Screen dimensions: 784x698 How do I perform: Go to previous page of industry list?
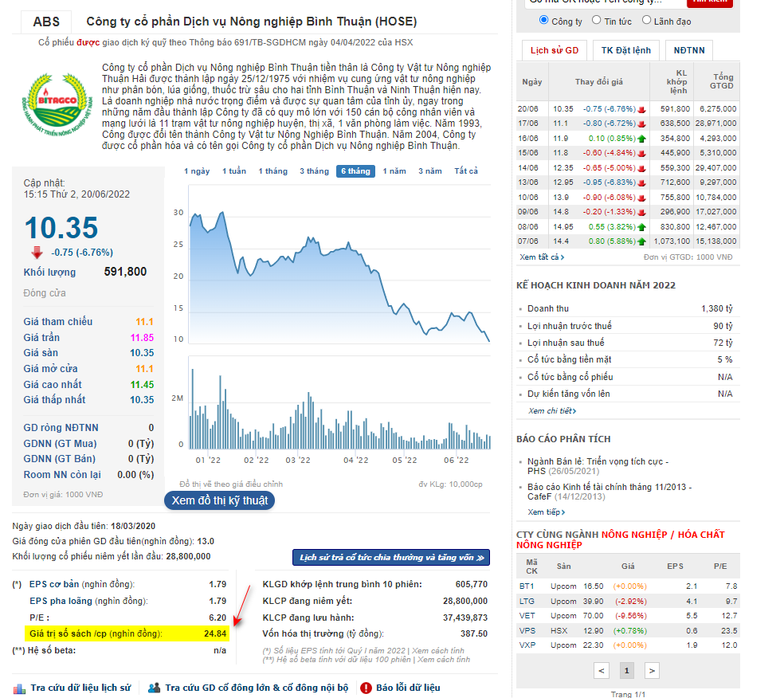(602, 671)
